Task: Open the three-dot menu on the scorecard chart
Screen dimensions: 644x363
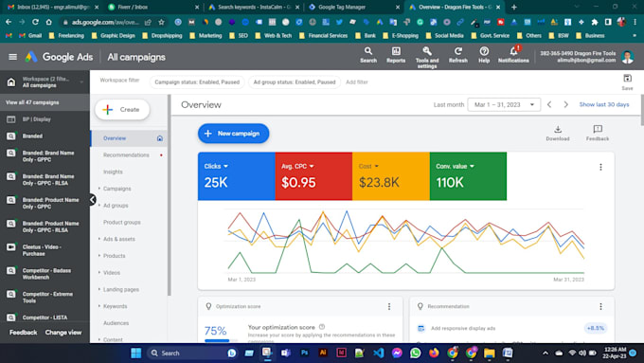Action: 600,167
